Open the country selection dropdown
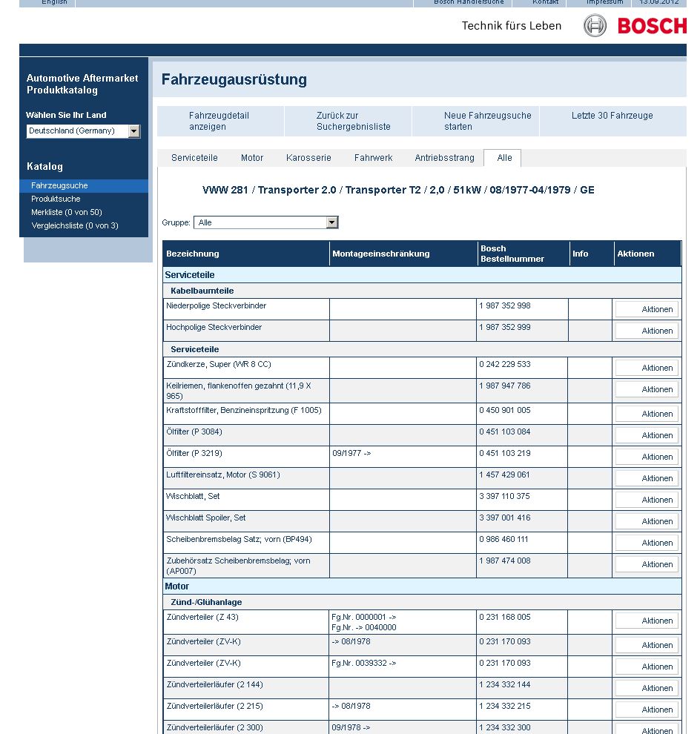 tap(83, 131)
